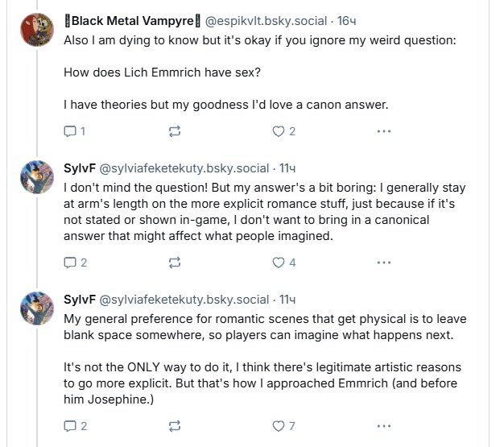Open more options on SylvF's first reply
504x447 pixels.
(384, 262)
